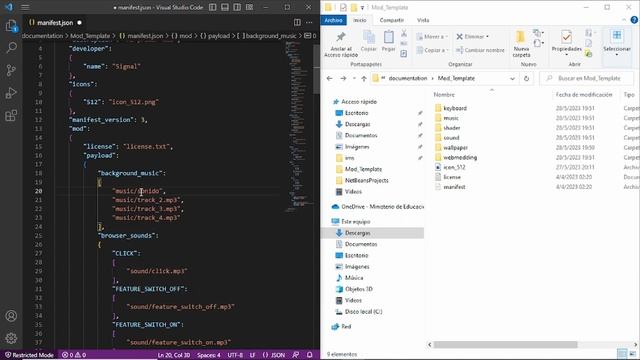Click the code minimap in editor
Screen dimensions: 640x360
[x=299, y=127]
